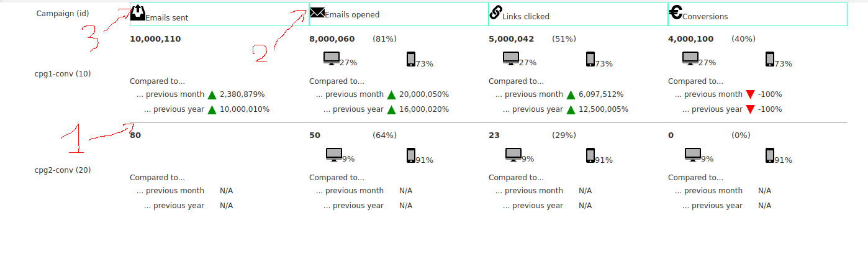868x256 pixels.
Task: Click the 5,000,042 links clicked value
Action: tap(512, 39)
